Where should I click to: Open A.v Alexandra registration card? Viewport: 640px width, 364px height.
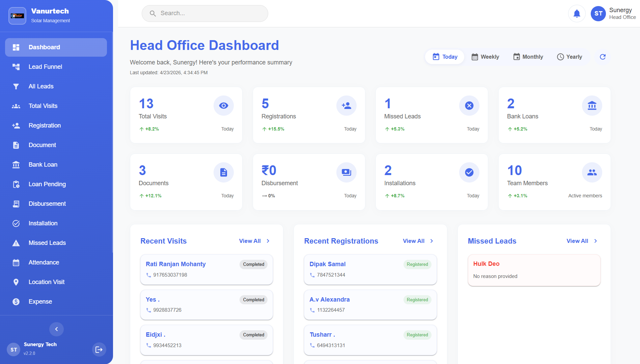pos(370,305)
